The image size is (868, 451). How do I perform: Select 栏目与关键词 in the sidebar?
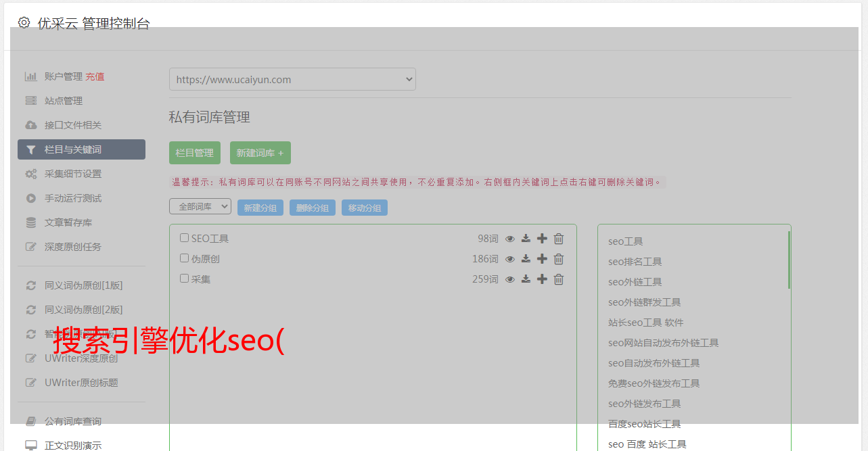click(x=81, y=149)
